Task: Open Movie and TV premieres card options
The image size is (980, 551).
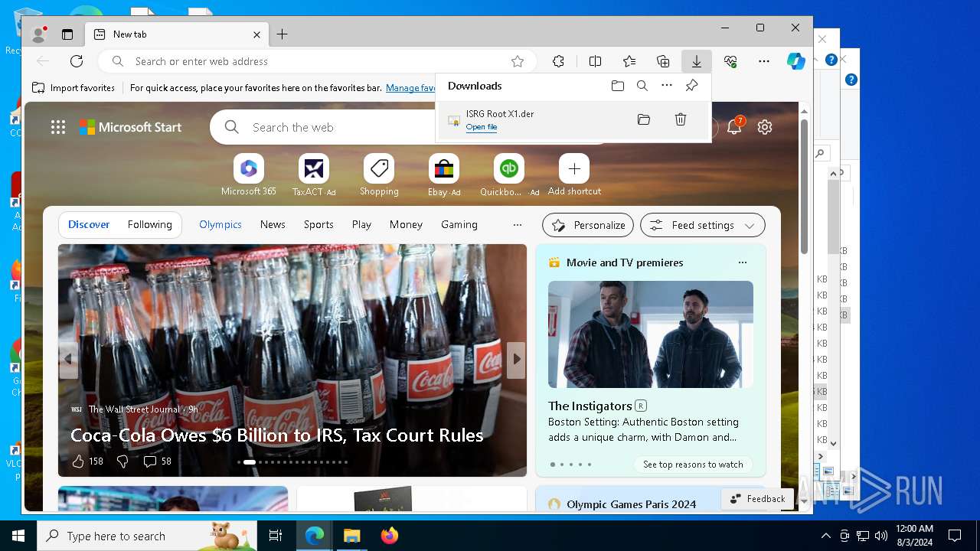Action: tap(742, 262)
